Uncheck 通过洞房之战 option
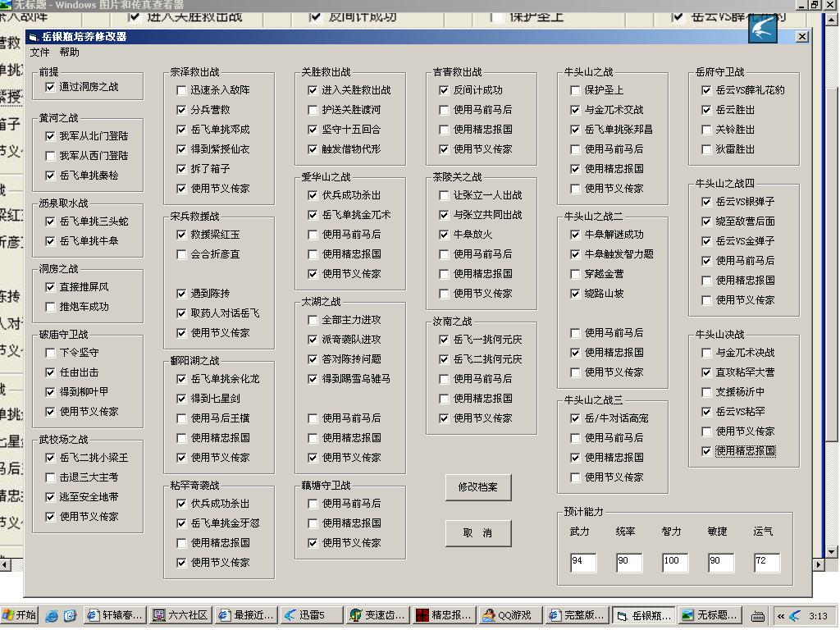840x630 pixels. pyautogui.click(x=51, y=87)
